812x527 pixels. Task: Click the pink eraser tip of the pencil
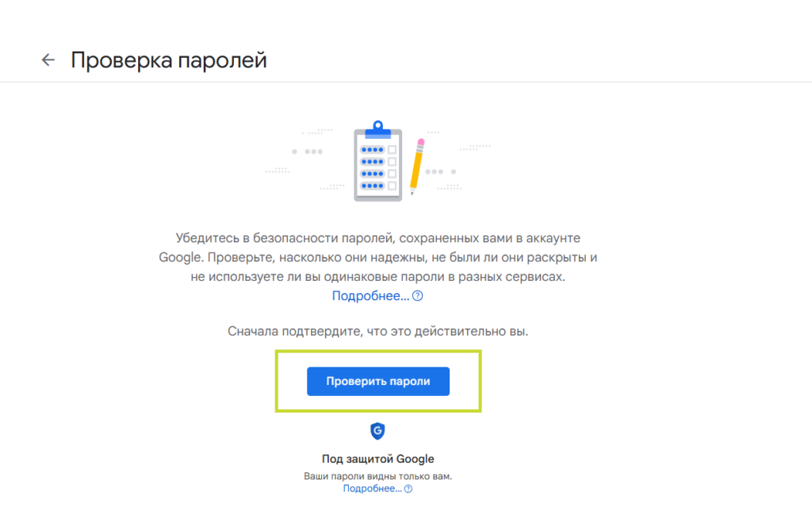point(421,143)
